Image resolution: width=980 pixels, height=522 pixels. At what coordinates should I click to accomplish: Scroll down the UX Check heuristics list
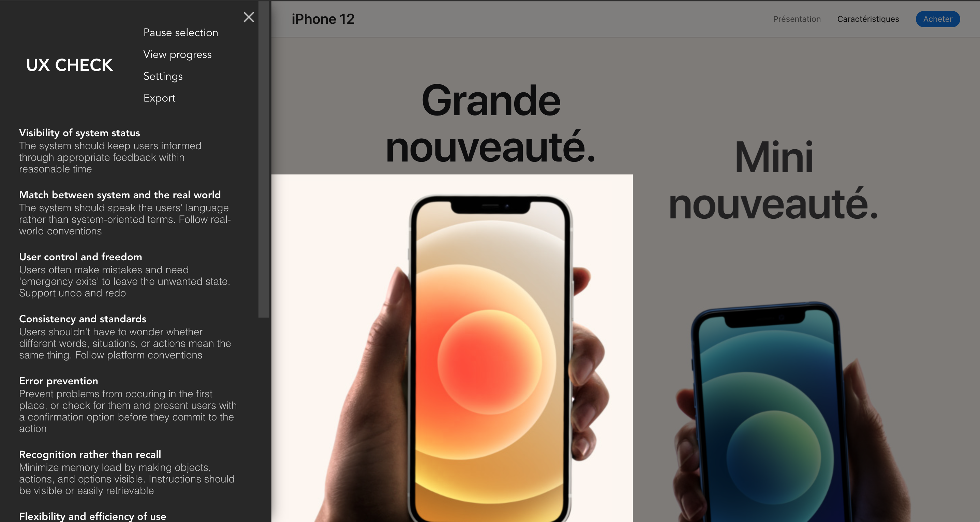tap(263, 454)
